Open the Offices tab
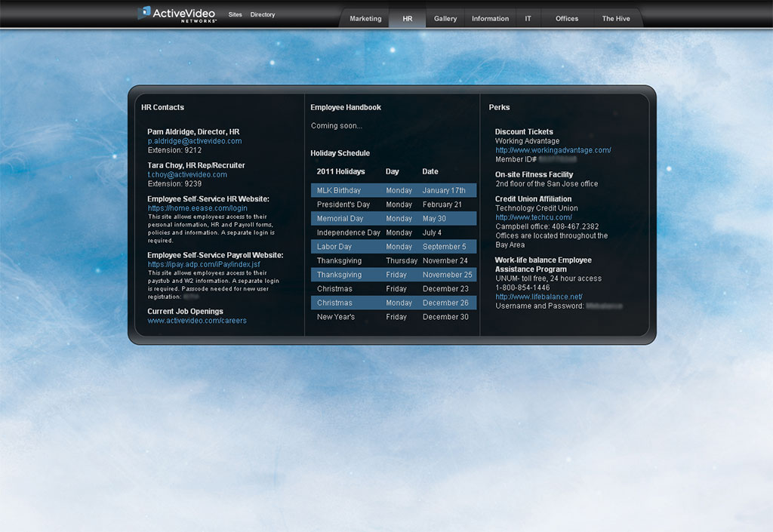 [x=567, y=19]
